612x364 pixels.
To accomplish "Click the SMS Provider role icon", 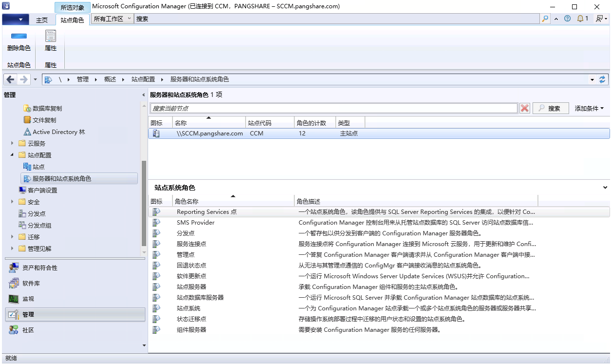I will click(x=156, y=223).
